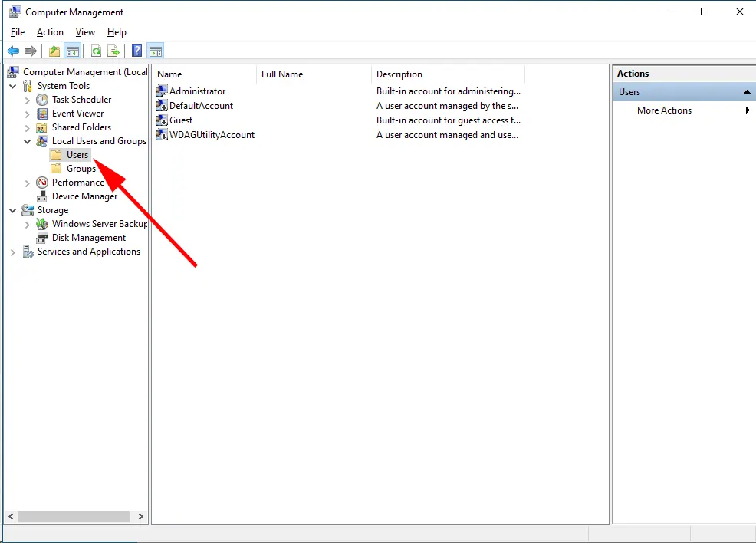Click the Task Scheduler clock icon

pyautogui.click(x=42, y=100)
